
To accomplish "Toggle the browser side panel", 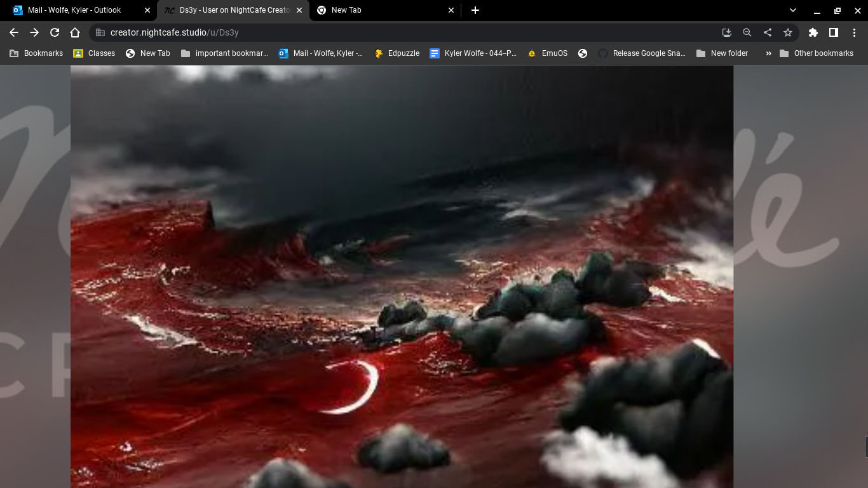I will pos(833,32).
